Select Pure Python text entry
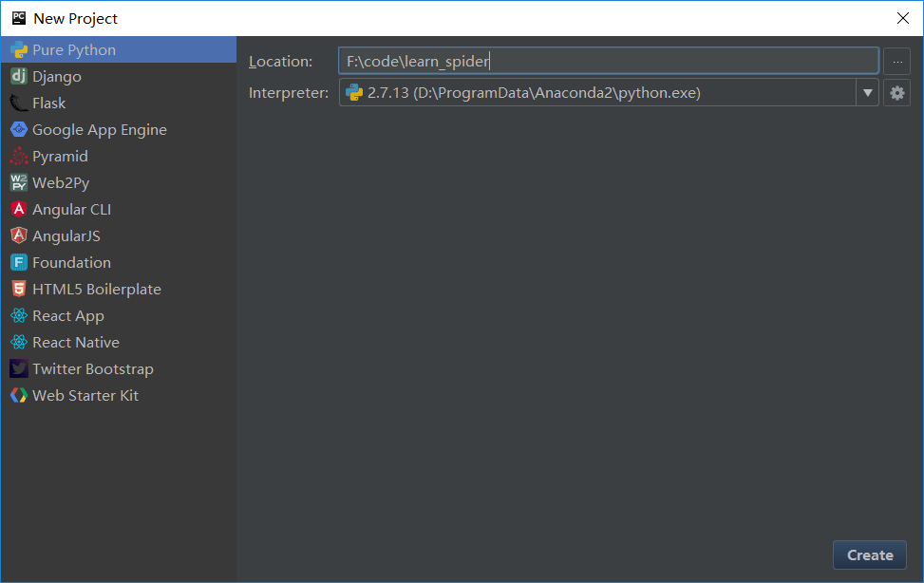This screenshot has width=924, height=583. [x=74, y=50]
